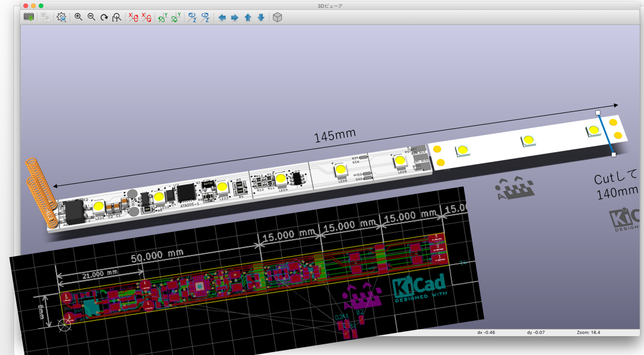
Task: Move the view up with arrow
Action: click(x=247, y=18)
